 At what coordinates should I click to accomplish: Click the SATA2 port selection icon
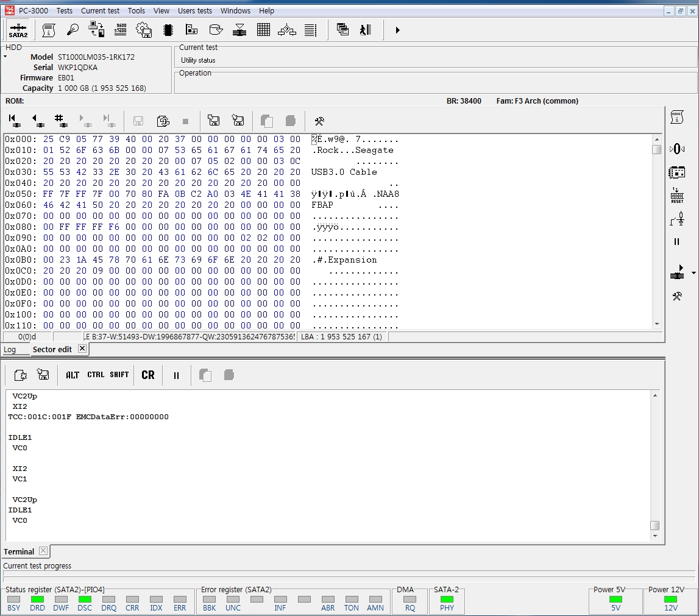pyautogui.click(x=18, y=30)
